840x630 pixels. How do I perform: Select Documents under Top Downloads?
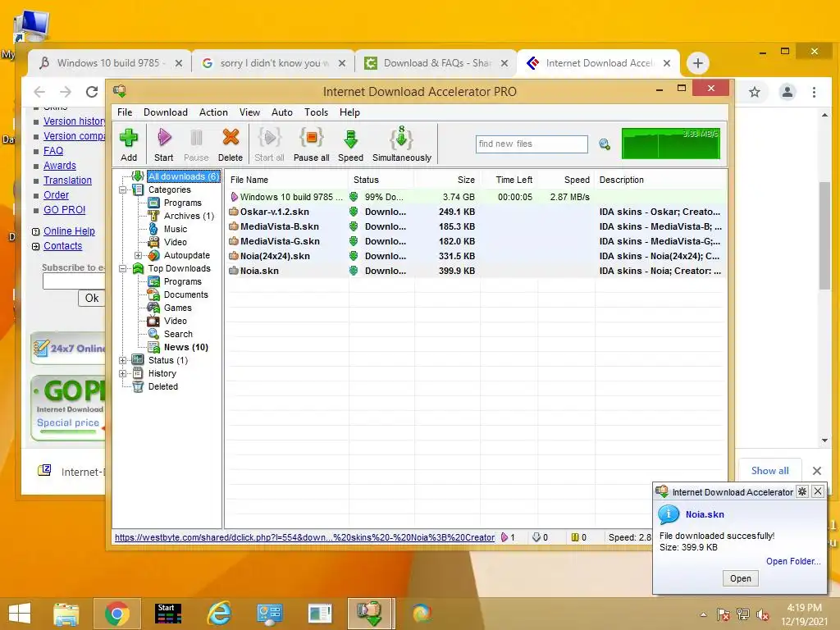(185, 294)
